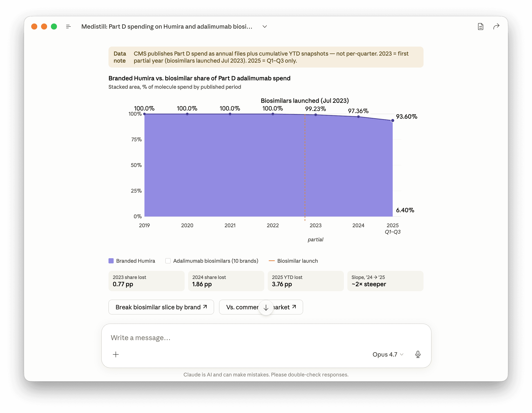Click the 2019 x-axis label
The height and width of the screenshot is (413, 532).
(144, 225)
